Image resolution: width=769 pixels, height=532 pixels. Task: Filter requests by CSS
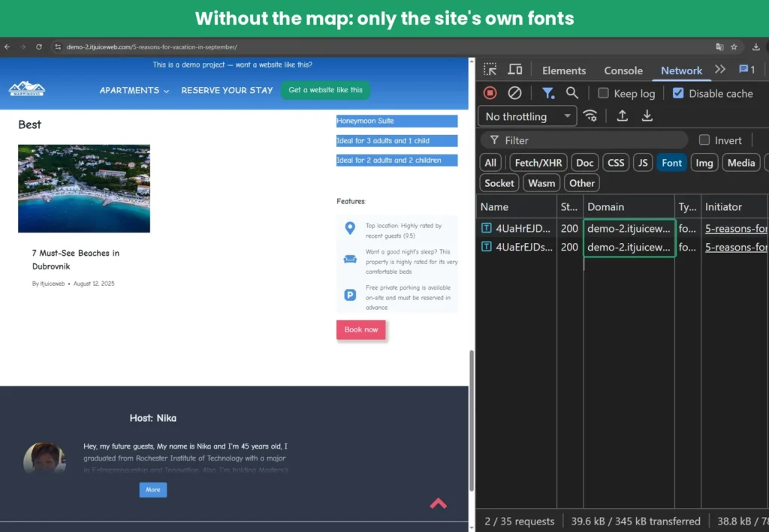pyautogui.click(x=616, y=163)
